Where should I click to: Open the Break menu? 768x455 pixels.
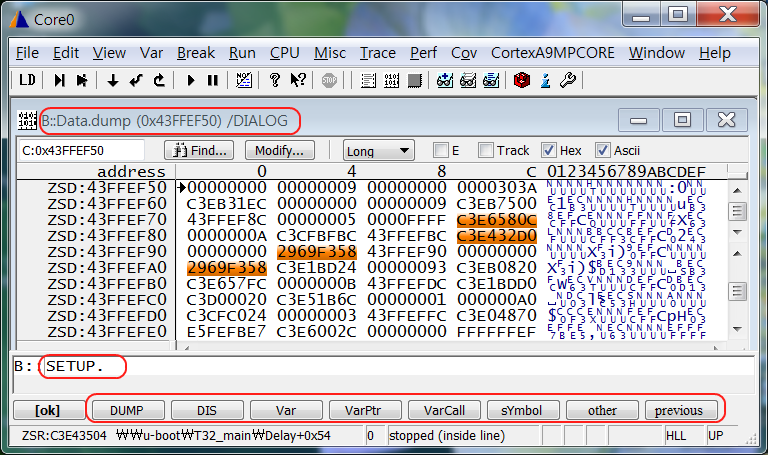pyautogui.click(x=196, y=52)
